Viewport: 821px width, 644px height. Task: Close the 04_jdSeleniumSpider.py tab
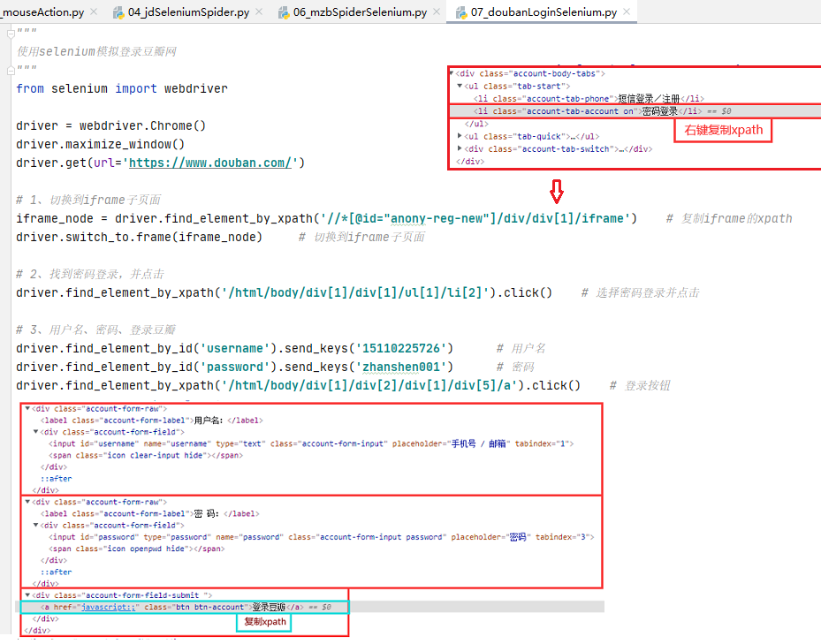click(x=259, y=11)
